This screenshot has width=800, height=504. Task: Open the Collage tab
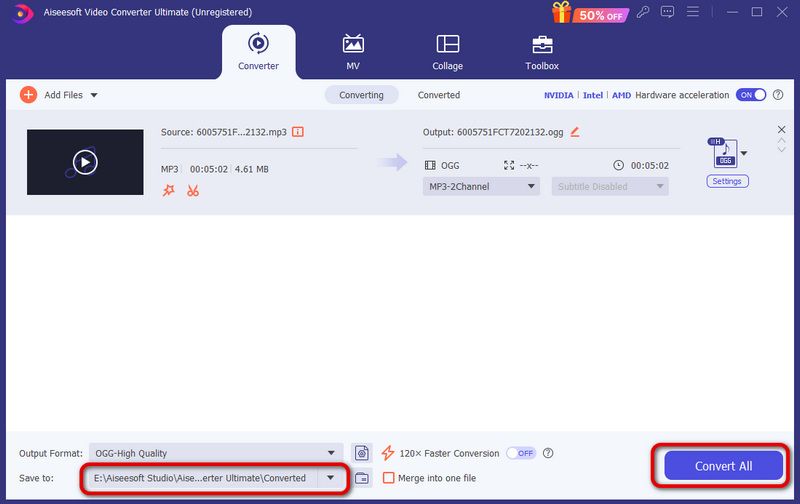coord(447,52)
